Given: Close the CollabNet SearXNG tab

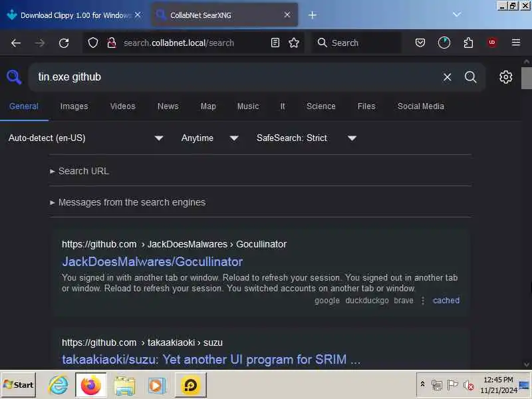Looking at the screenshot, I should [287, 15].
